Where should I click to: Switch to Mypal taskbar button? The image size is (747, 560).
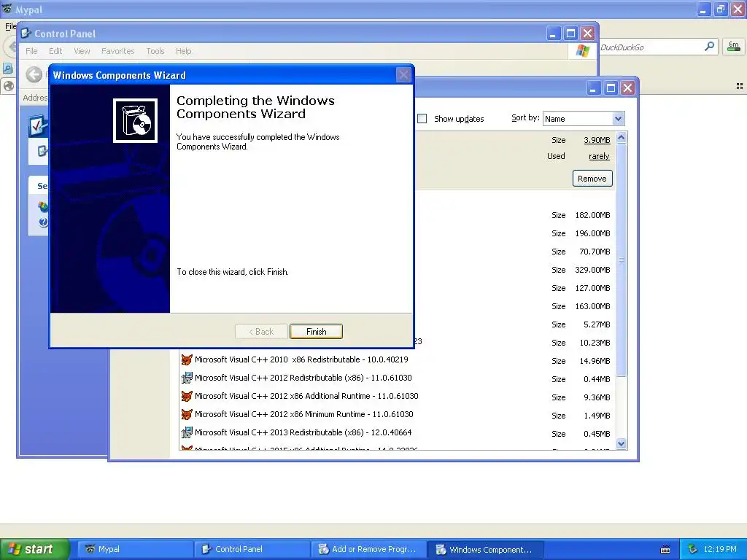(x=135, y=549)
